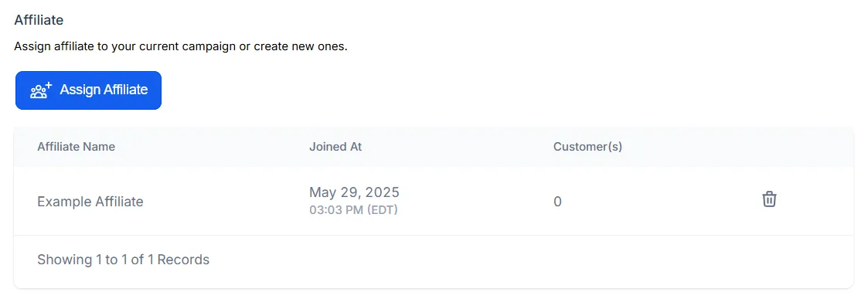Image resolution: width=868 pixels, height=299 pixels.
Task: Click the customer count value 0
Action: click(x=557, y=202)
